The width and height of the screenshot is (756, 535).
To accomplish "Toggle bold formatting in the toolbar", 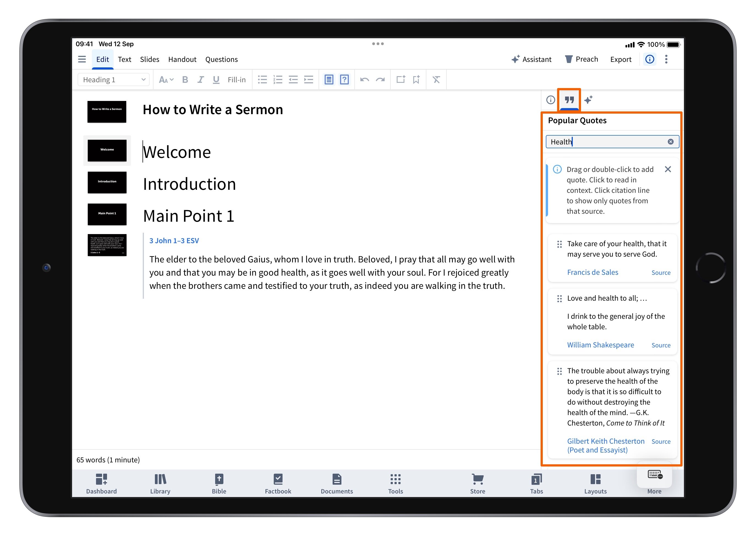I will 185,79.
